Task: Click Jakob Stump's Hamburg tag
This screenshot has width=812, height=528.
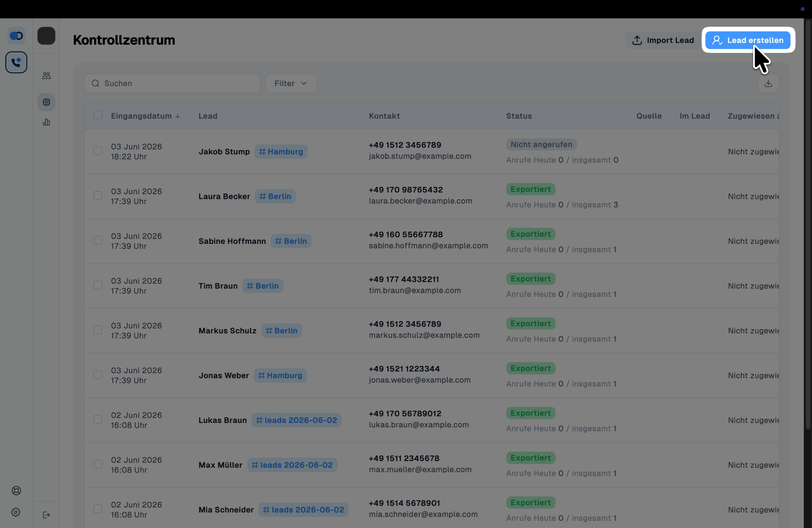Action: (281, 152)
